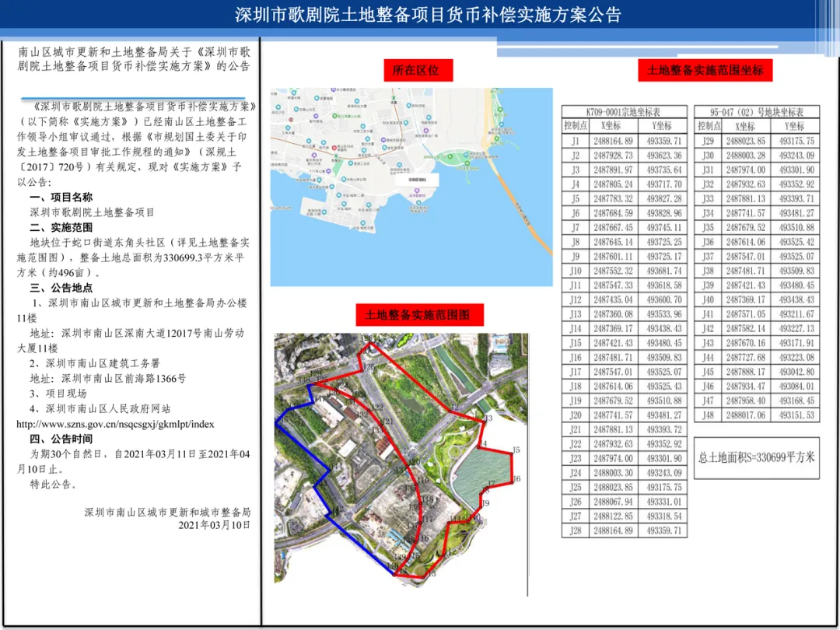Screen dimensions: 840x630
Task: Click the red 土地整备实施范围坐标 label
Action: pyautogui.click(x=705, y=70)
